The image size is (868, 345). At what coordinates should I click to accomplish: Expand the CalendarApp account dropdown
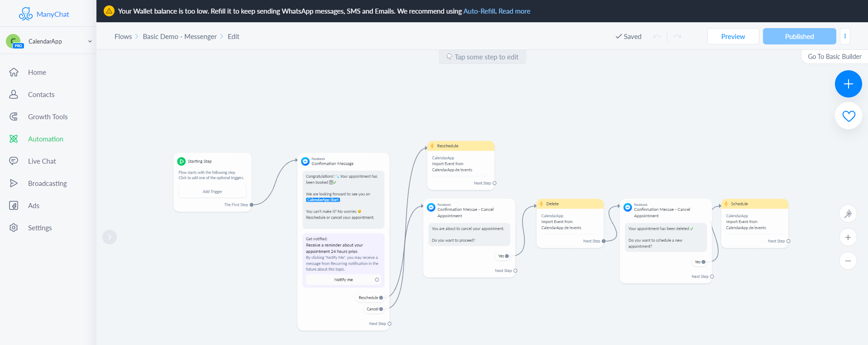tap(90, 41)
